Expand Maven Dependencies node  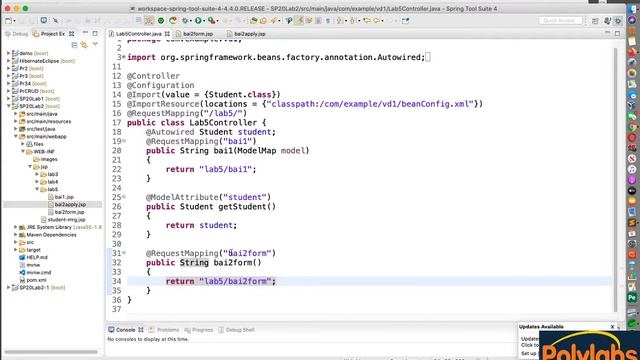coord(16,235)
